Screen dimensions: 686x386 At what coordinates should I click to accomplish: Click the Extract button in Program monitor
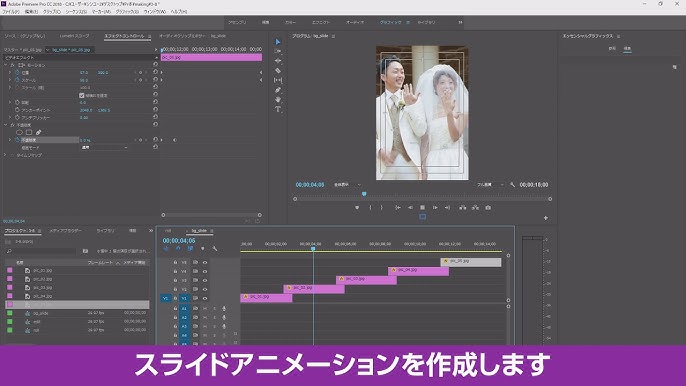point(475,207)
